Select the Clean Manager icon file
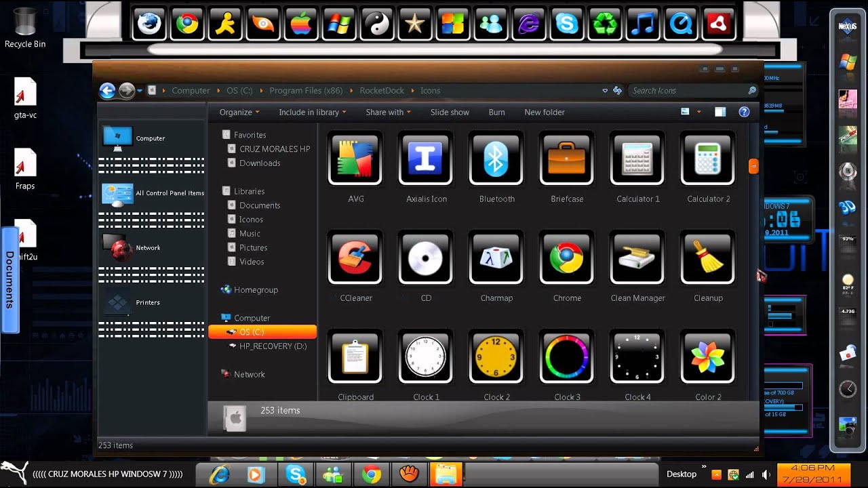Viewport: 868px width, 488px height. click(x=637, y=265)
